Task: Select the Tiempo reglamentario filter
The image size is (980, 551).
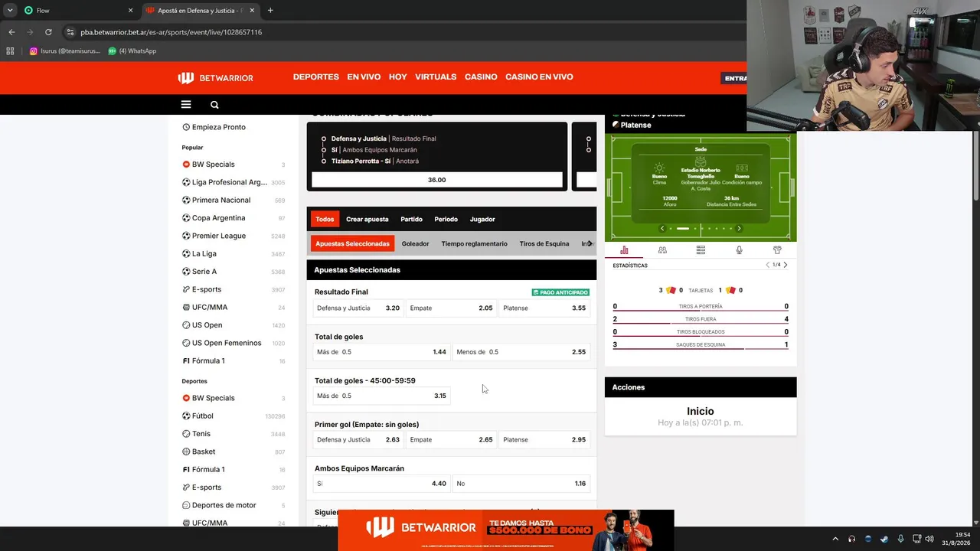Action: (474, 243)
